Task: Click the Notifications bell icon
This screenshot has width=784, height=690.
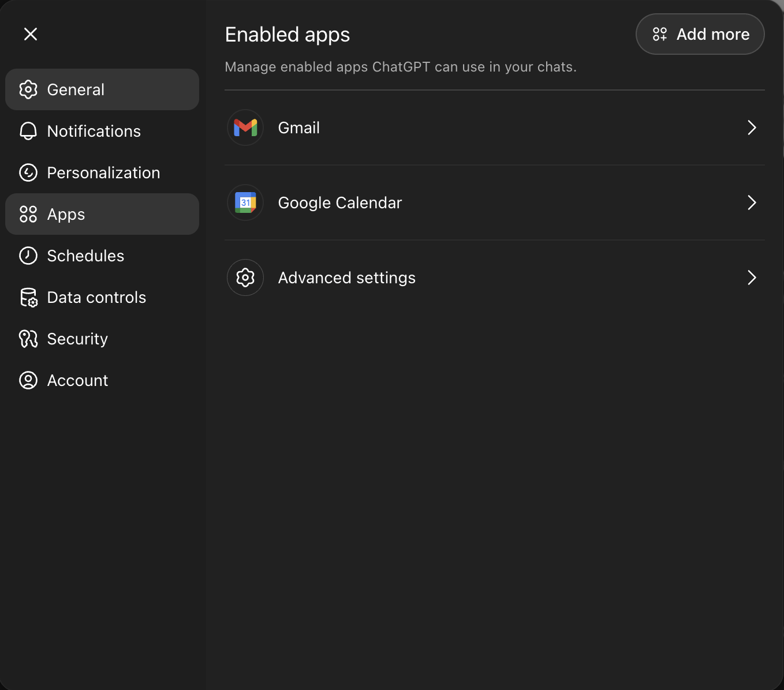Action: tap(28, 131)
